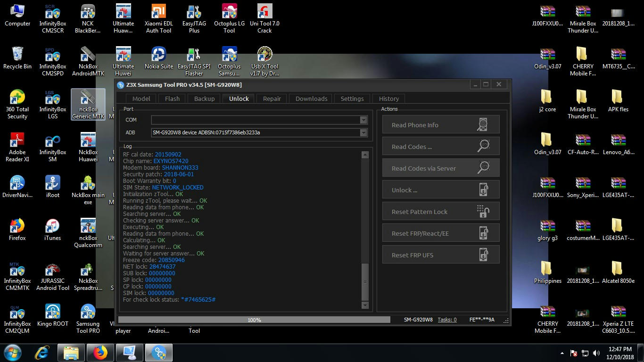
Task: Click the SIM State NETWORK_LOCKED line
Action: [x=163, y=188]
